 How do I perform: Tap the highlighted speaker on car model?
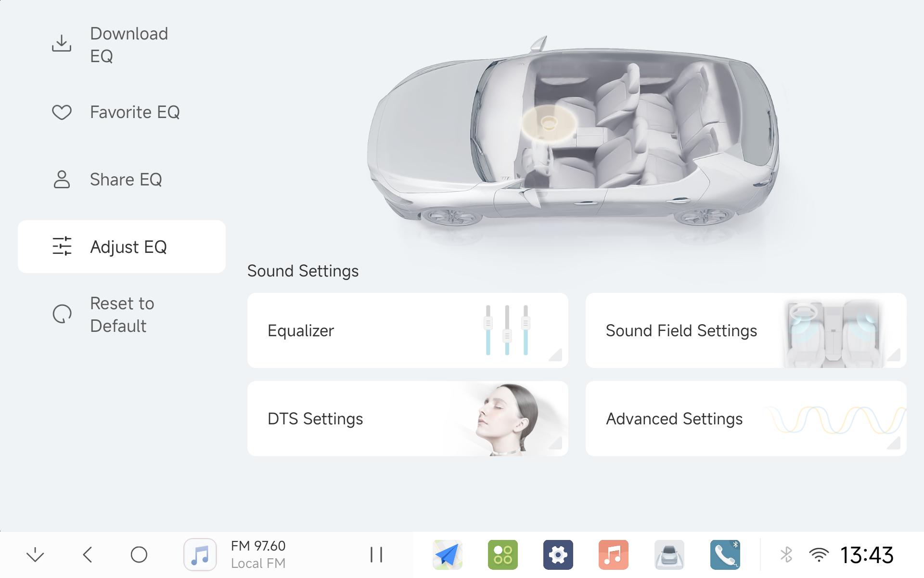point(549,123)
